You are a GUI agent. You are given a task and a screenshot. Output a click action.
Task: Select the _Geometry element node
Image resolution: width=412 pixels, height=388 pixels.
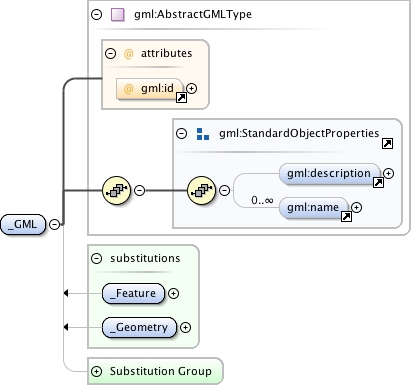(x=139, y=327)
